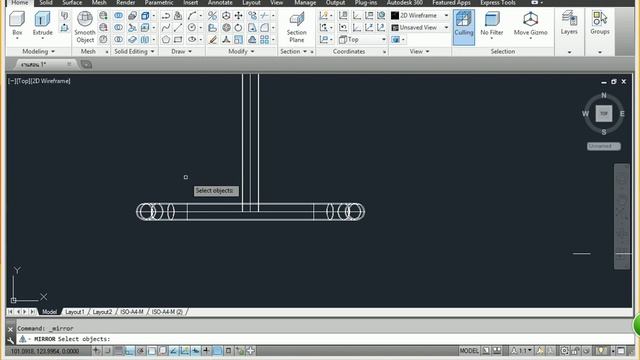The width and height of the screenshot is (640, 360).
Task: Open Workspace Switching gear in status bar
Action: tap(564, 351)
